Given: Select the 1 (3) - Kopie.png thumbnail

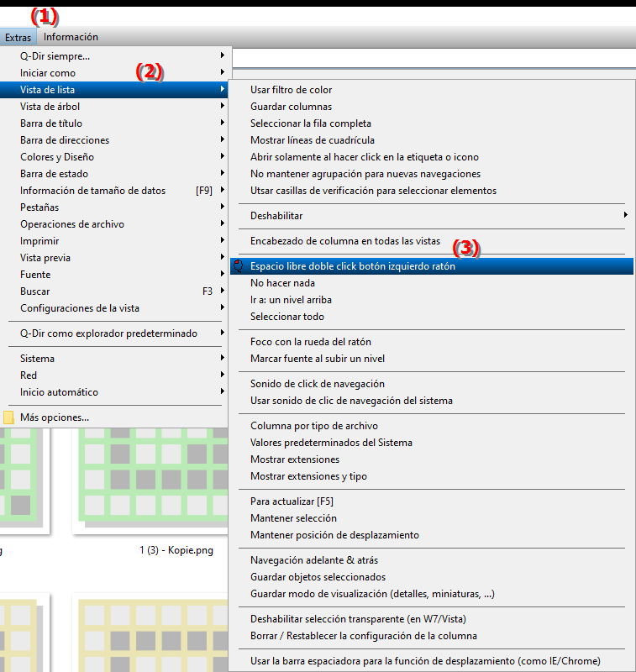Looking at the screenshot, I should pos(151,487).
